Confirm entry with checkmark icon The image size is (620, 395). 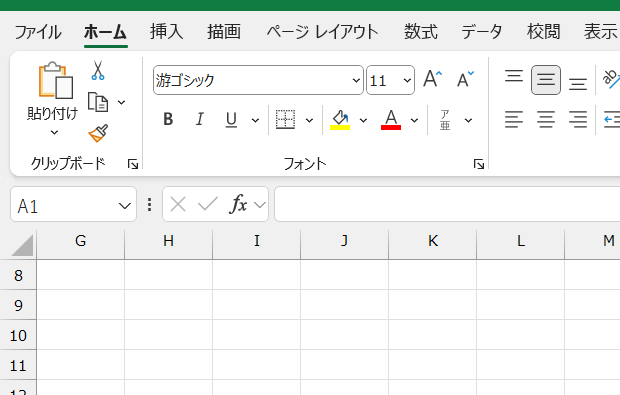(x=208, y=204)
